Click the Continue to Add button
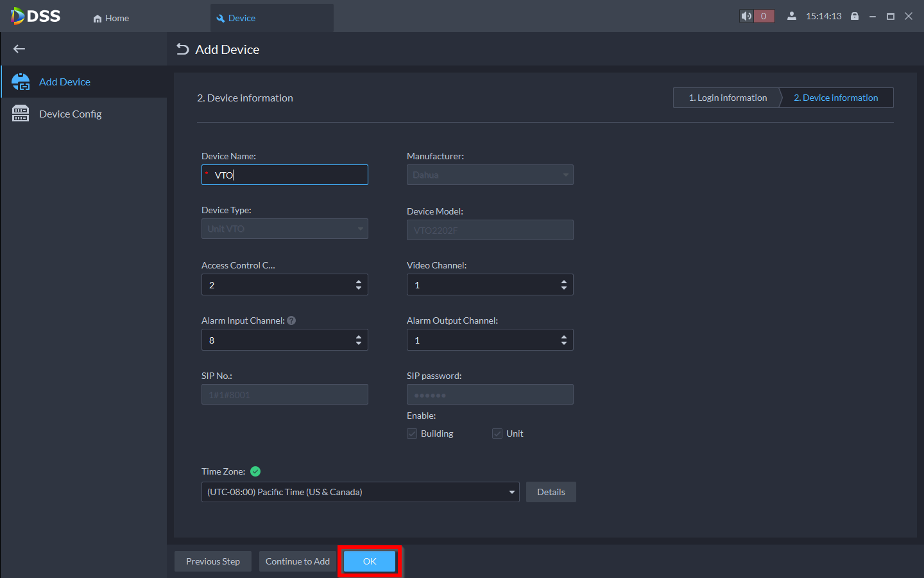The height and width of the screenshot is (578, 924). click(x=298, y=561)
